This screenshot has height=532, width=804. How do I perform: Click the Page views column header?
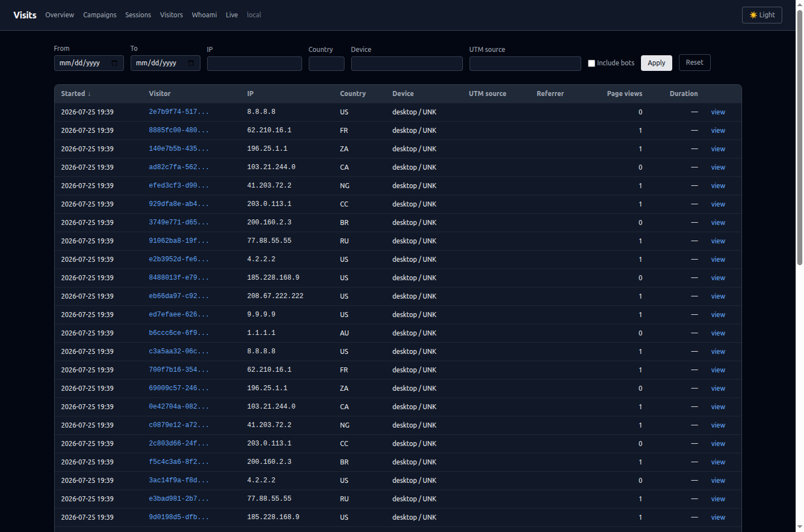click(x=624, y=94)
